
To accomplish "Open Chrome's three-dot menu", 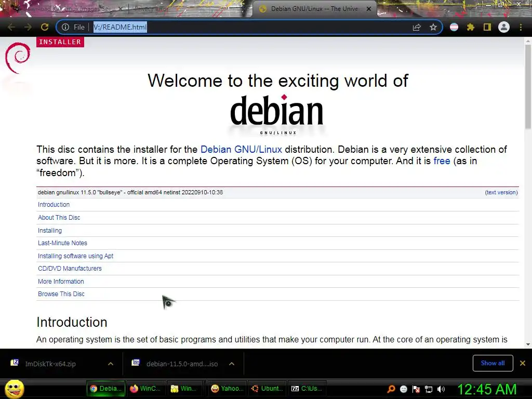I will coord(521,27).
